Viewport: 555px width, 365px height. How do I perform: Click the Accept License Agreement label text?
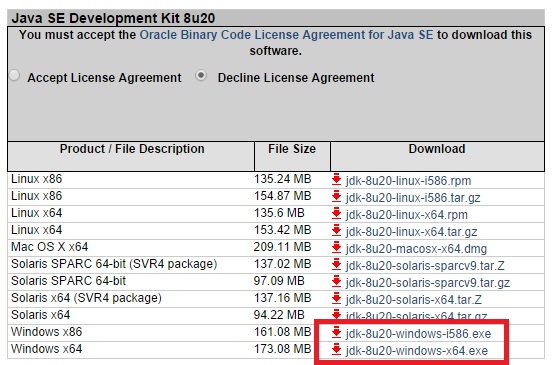click(104, 78)
